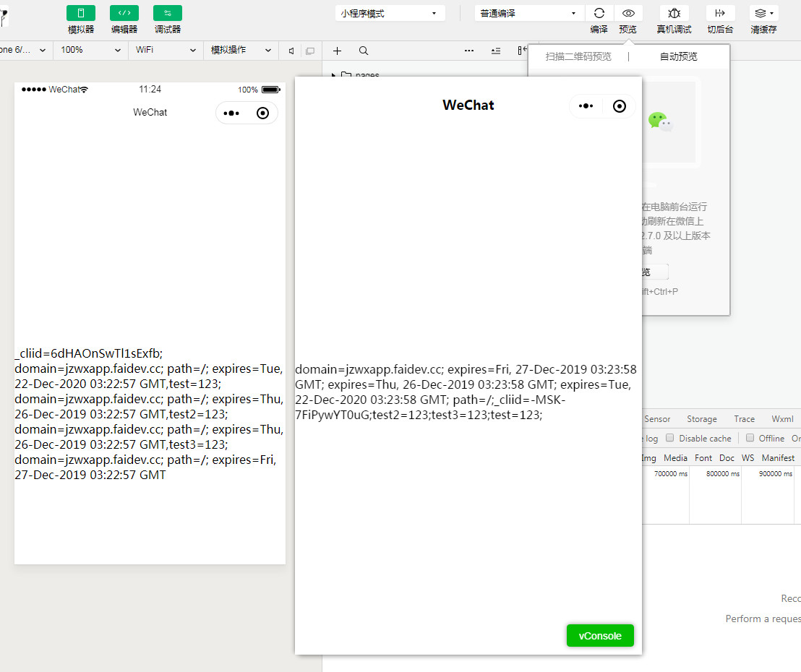Click the preview window capsule circle icon
The width and height of the screenshot is (801, 672).
click(619, 106)
